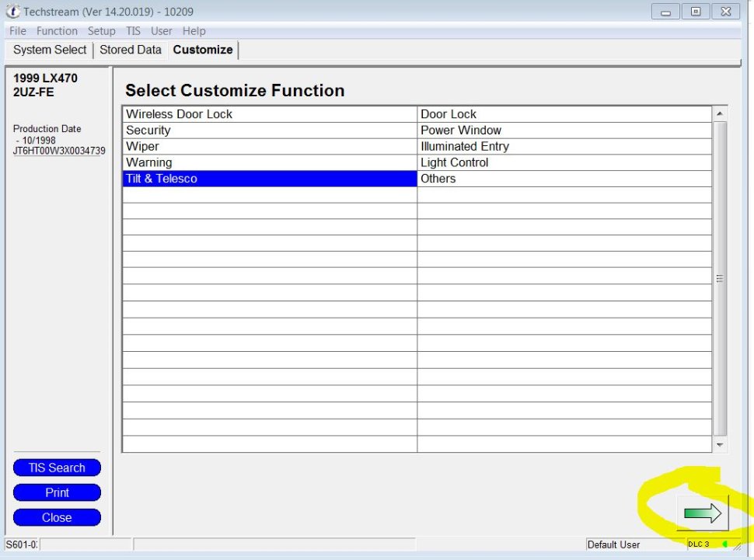
Task: Minimize the Techstream window
Action: click(x=666, y=12)
